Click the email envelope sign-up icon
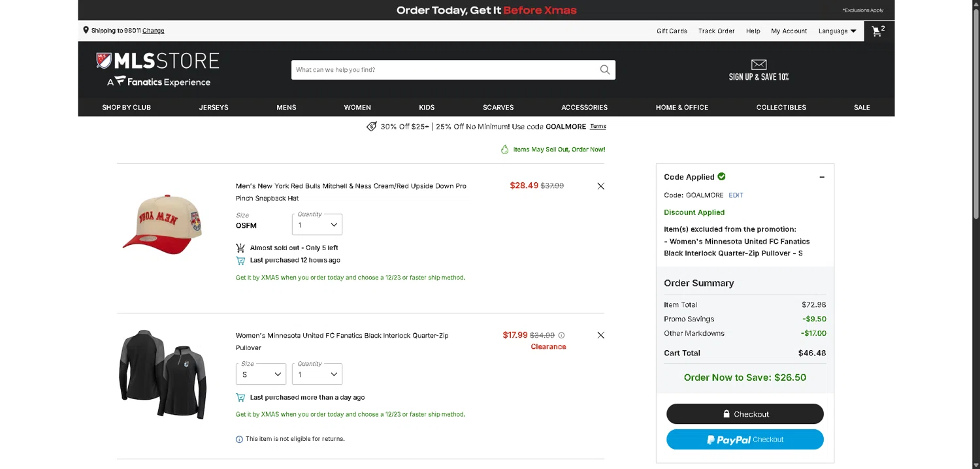The image size is (980, 469). [x=759, y=64]
